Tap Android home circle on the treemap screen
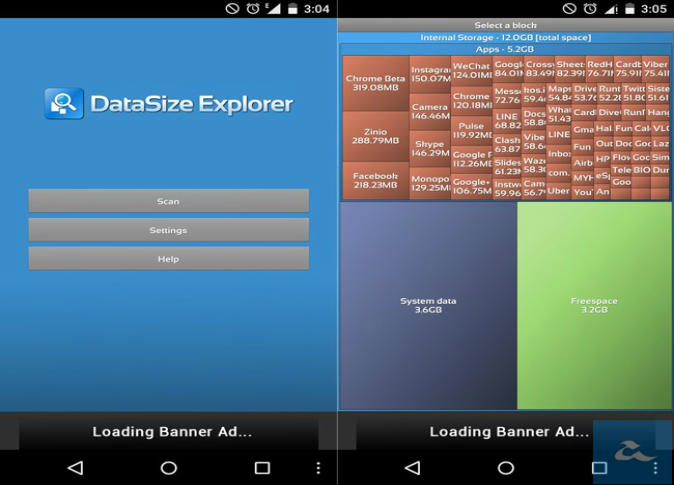 tap(505, 467)
